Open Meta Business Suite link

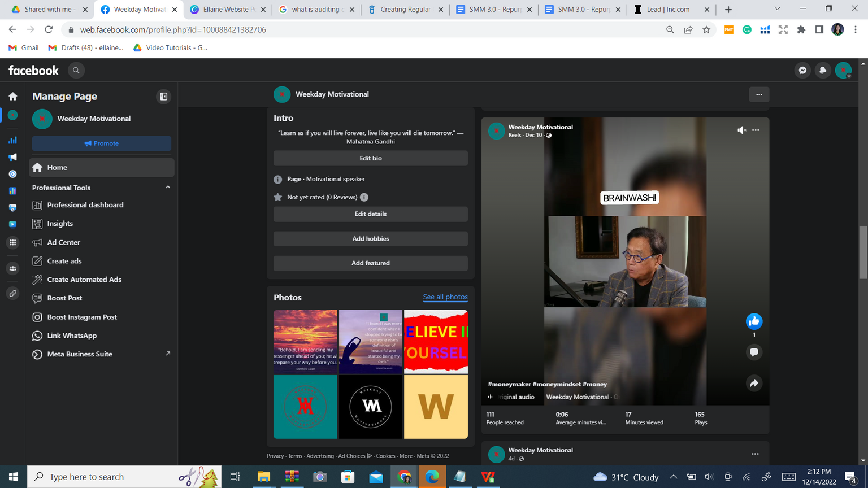(x=102, y=354)
